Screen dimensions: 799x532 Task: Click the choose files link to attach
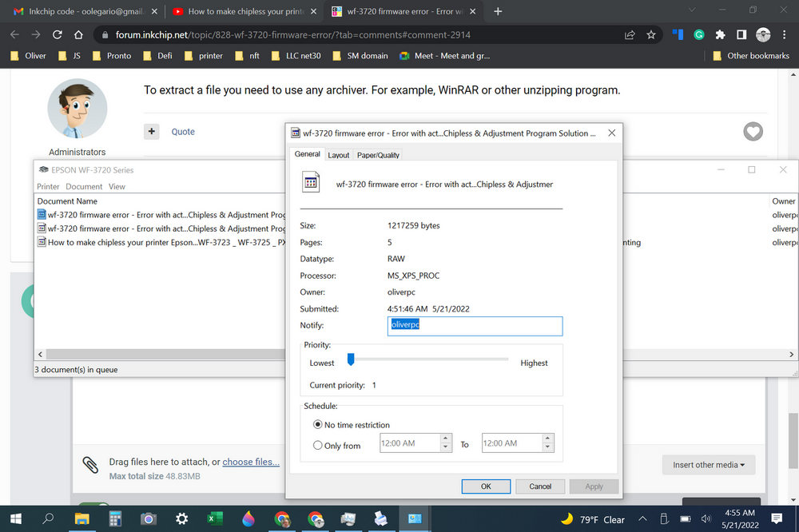[250, 462]
